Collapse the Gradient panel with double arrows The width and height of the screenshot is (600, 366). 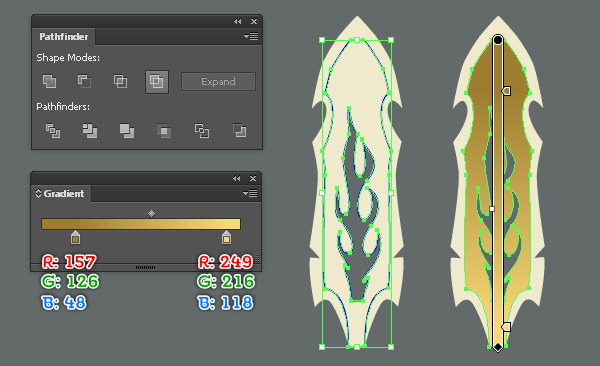(237, 178)
